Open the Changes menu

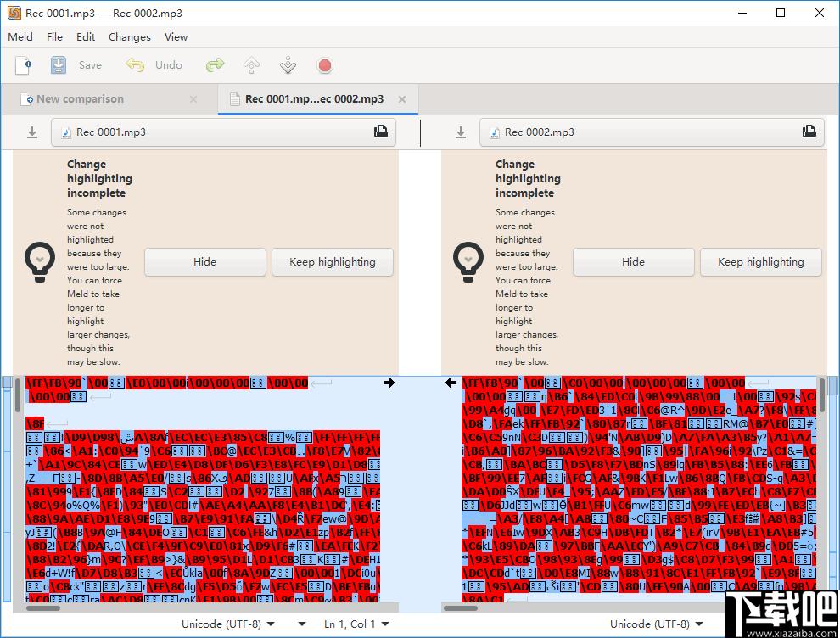coord(130,37)
